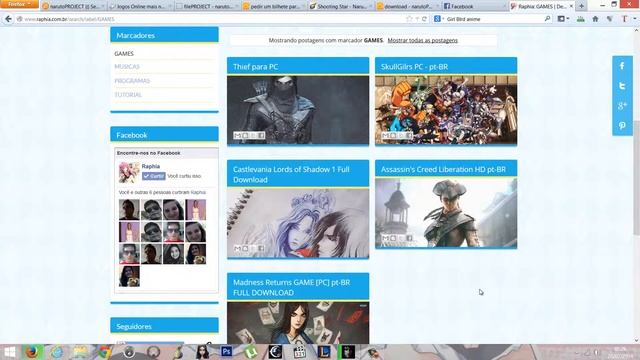
Task: Open uTorrent in the taskbar
Action: pyautogui.click(x=251, y=352)
